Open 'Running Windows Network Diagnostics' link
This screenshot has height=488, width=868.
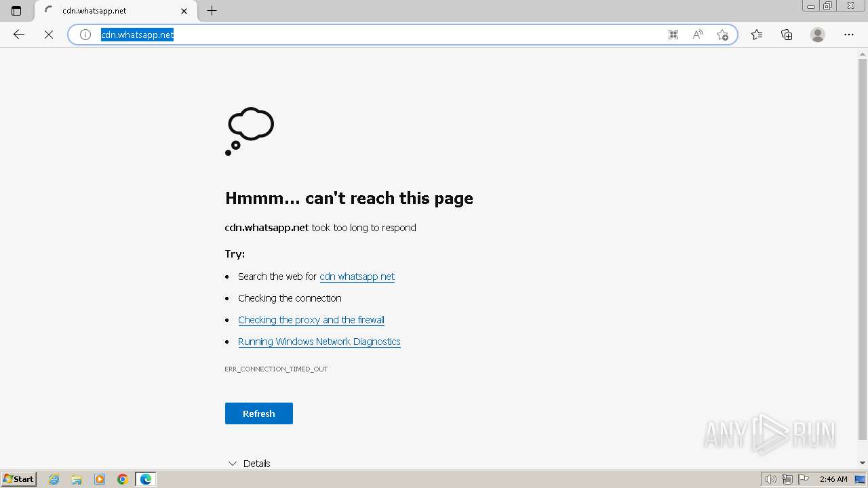click(319, 342)
